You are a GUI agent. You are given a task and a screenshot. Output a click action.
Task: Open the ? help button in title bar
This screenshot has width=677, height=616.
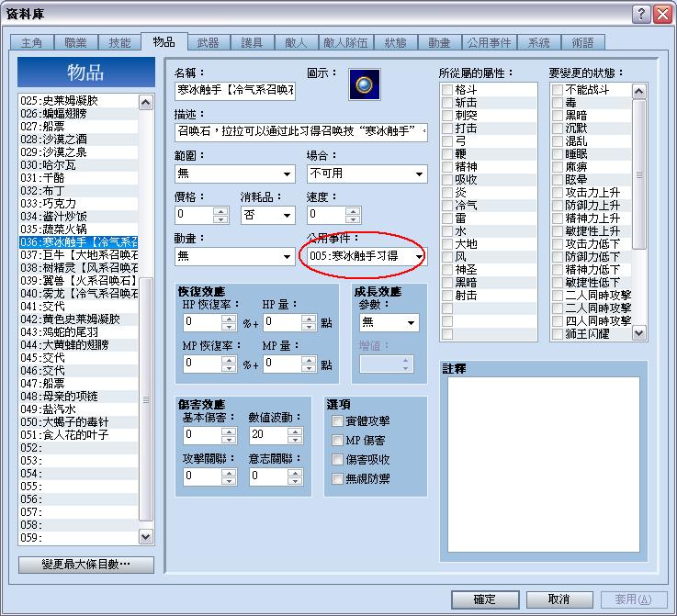[x=641, y=15]
